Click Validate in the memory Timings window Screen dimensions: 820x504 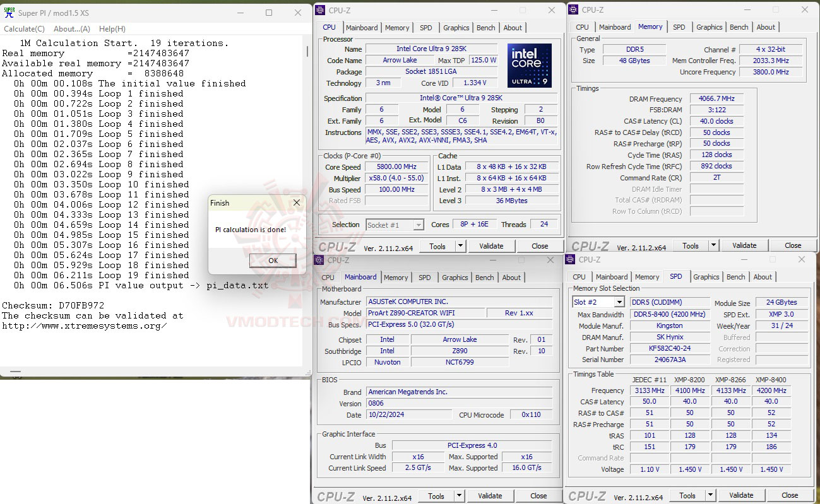[x=744, y=245]
